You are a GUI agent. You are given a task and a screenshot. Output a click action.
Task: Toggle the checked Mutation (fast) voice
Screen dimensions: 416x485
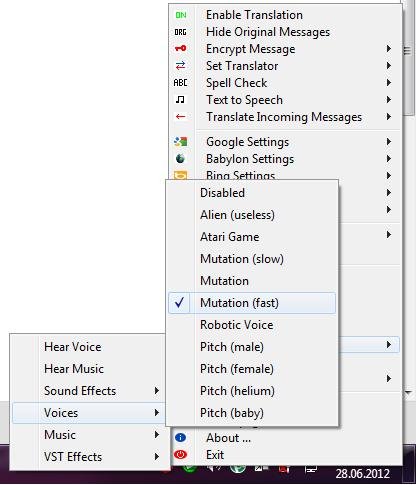(252, 303)
